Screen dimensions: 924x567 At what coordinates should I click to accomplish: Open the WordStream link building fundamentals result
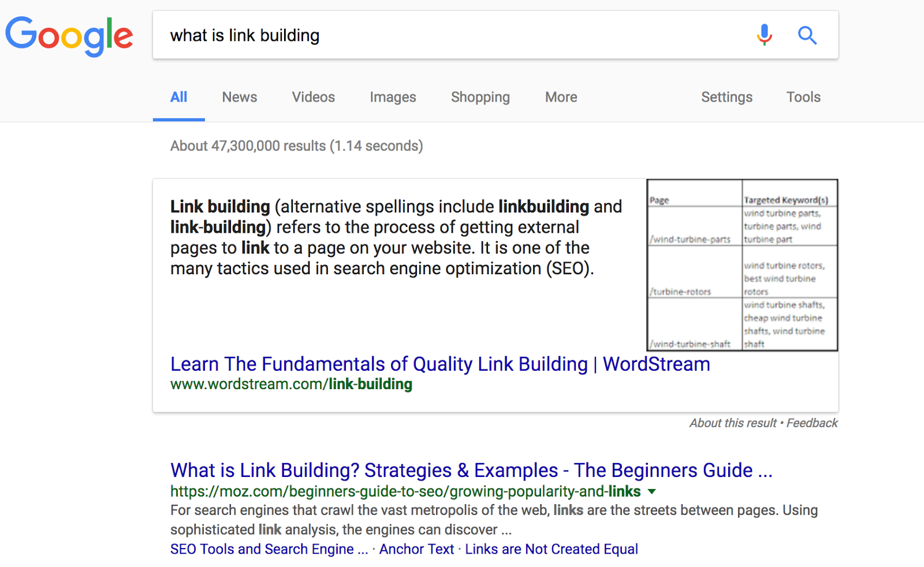click(439, 364)
